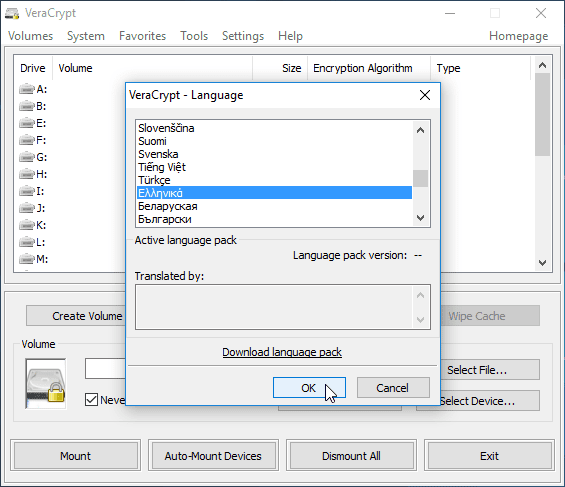Click the drive M: icon

tap(27, 259)
